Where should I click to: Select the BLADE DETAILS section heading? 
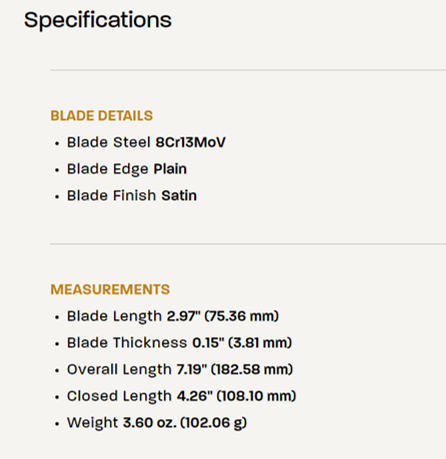pos(101,116)
